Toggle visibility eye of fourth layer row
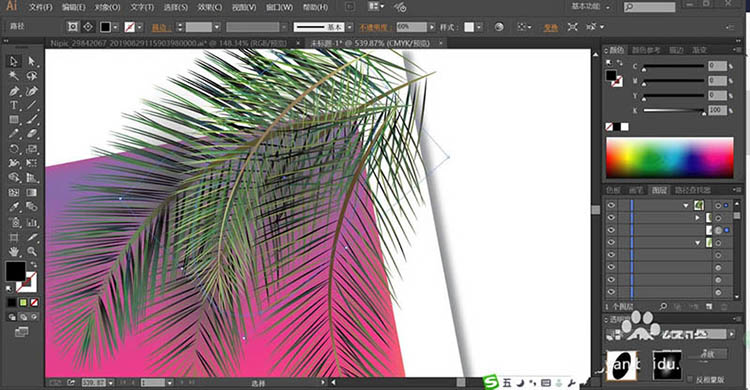Screen dimensions: 750x390 [x=611, y=243]
